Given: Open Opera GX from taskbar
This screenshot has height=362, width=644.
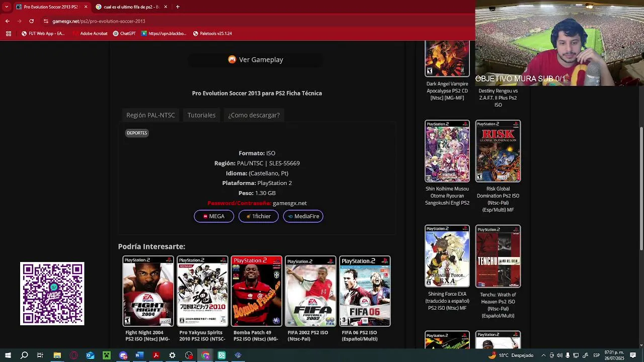Looking at the screenshot, I should (x=74, y=355).
